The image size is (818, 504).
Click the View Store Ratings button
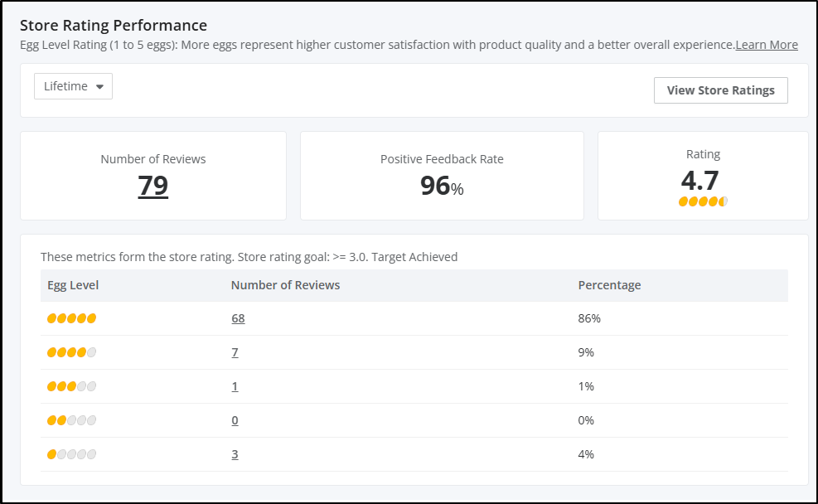(x=720, y=90)
